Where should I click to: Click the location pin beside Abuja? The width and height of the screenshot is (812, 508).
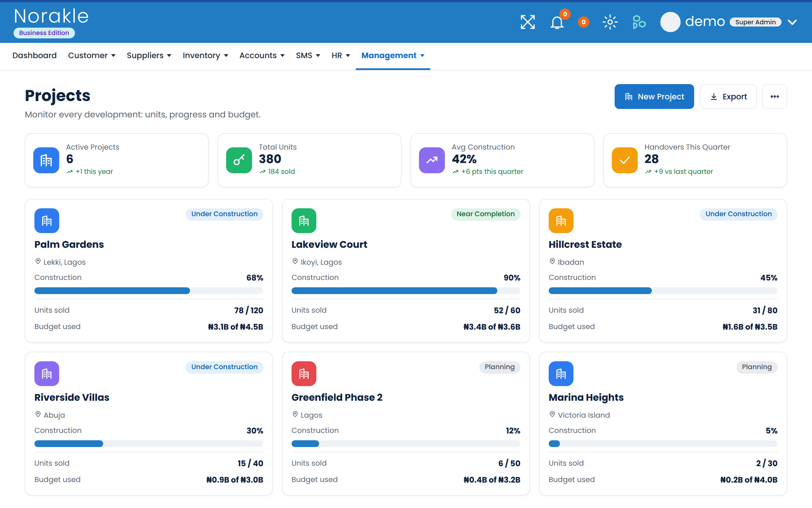(x=38, y=414)
